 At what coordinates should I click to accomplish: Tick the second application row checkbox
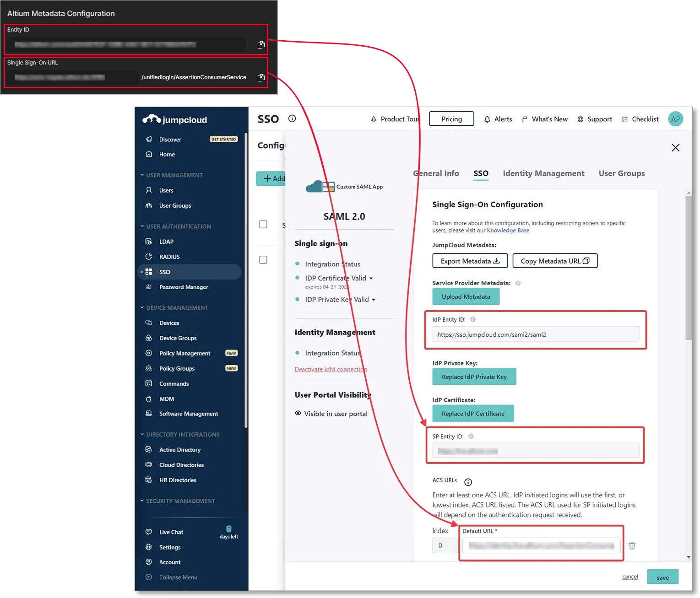point(263,260)
